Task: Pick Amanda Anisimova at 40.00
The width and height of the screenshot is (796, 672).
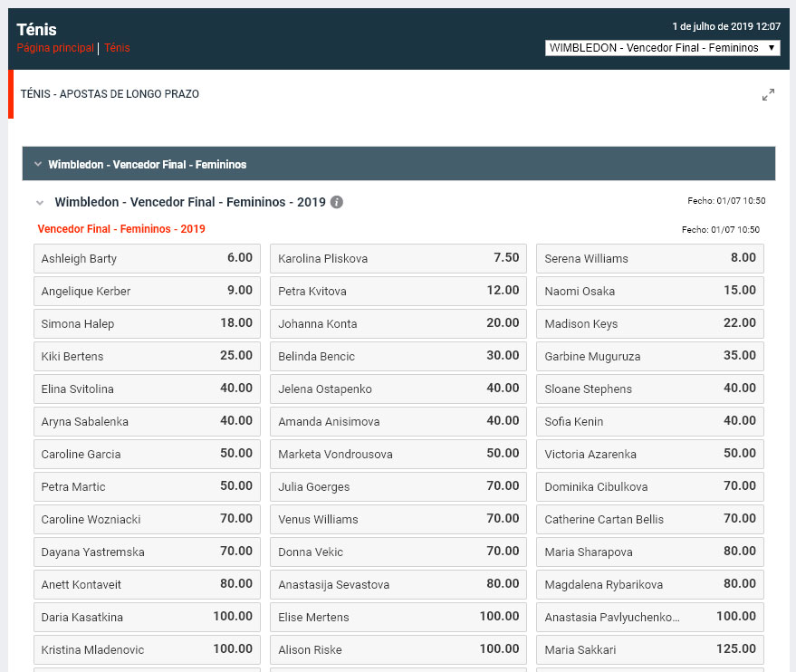Action: click(398, 421)
